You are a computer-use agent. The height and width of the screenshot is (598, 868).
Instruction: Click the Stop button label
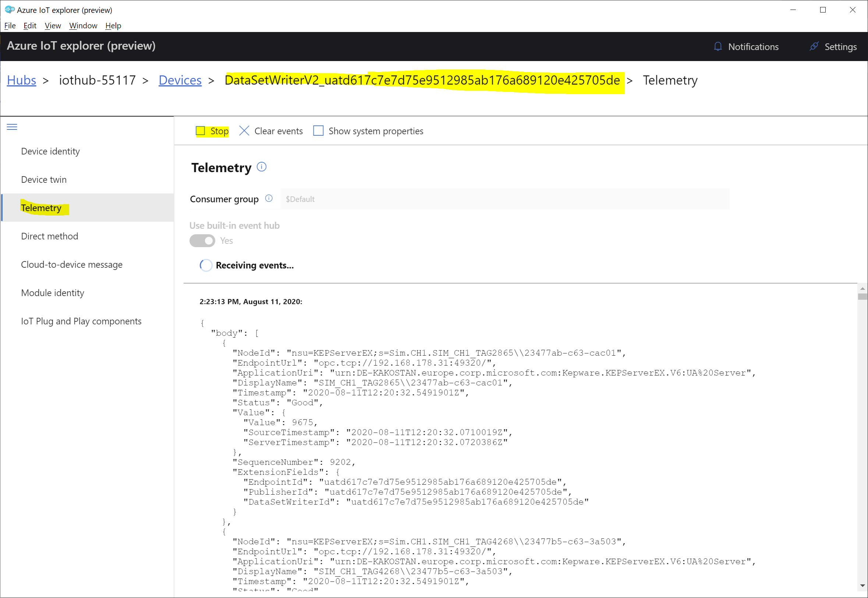(x=219, y=131)
